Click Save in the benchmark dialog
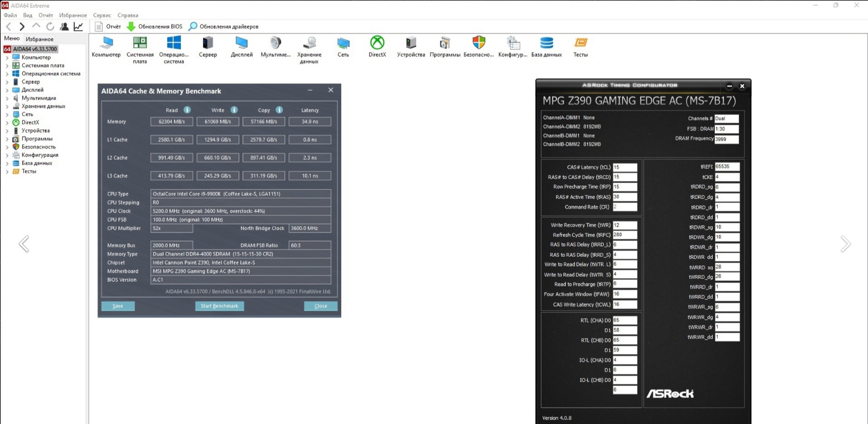Screen dimensions: 868x424 coord(118,306)
